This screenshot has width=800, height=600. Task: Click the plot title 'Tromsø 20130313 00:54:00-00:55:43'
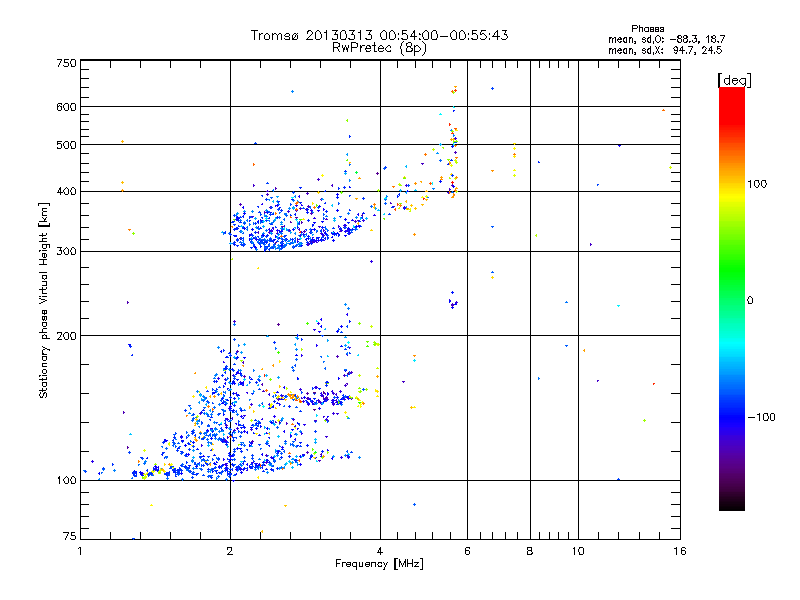click(379, 35)
